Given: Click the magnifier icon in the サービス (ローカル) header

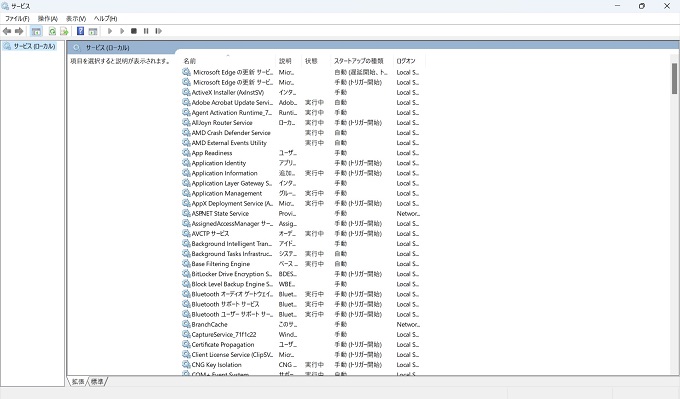Looking at the screenshot, I should click(x=77, y=48).
